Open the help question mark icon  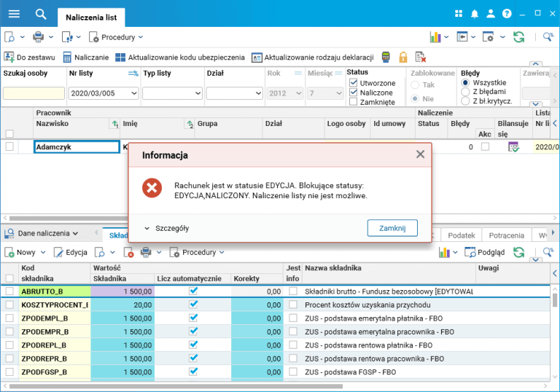click(507, 14)
